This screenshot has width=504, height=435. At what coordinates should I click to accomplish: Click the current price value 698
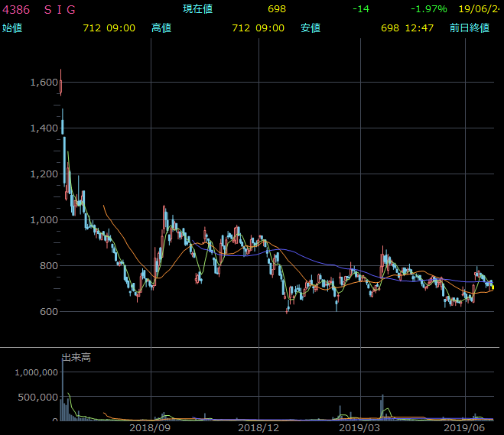(277, 9)
